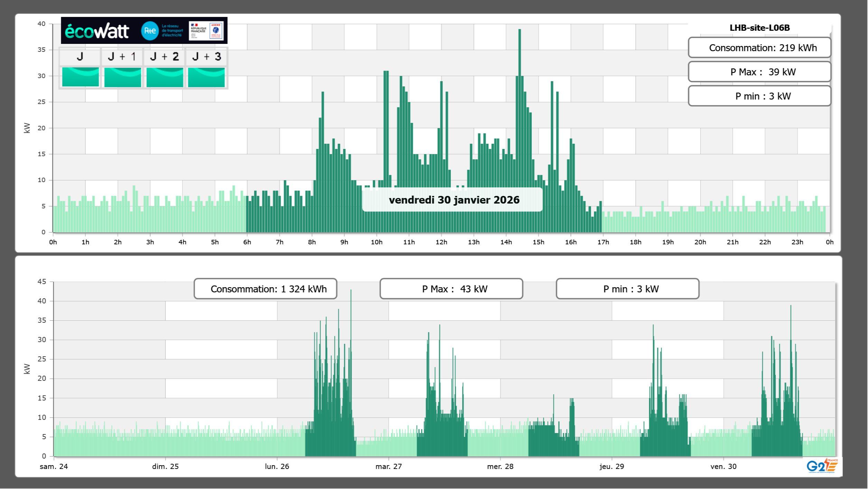Click the RTE round blue logo

(150, 31)
